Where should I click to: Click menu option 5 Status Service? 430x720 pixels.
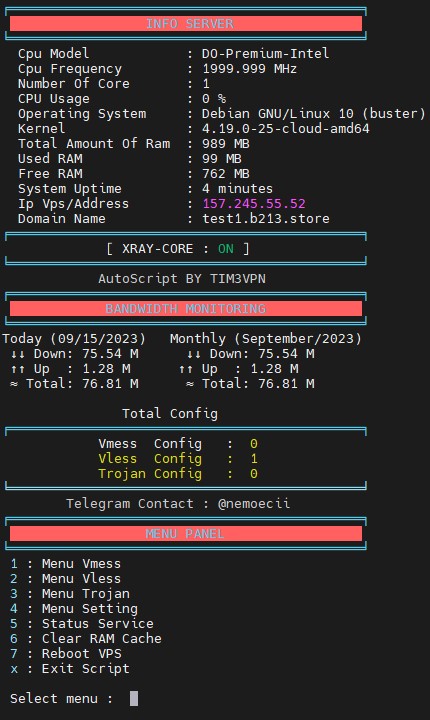tap(82, 624)
